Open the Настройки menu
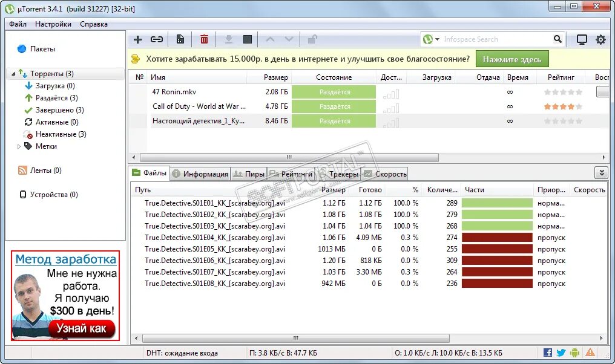 coord(53,24)
